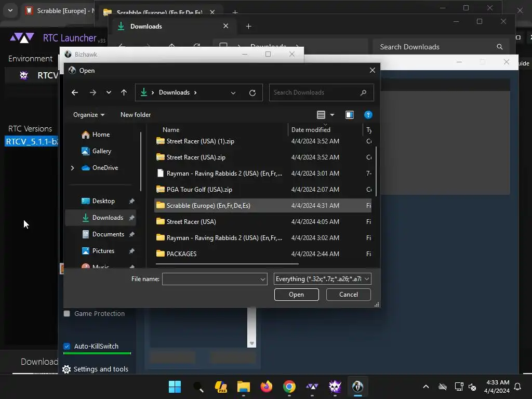Select Scrabble (Europe) (En,Fr,De,Es) folder
Viewport: 532px width, 399px height.
coord(263,206)
